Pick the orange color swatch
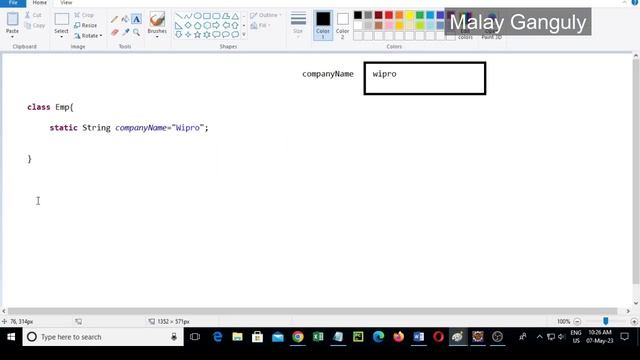 pos(399,15)
